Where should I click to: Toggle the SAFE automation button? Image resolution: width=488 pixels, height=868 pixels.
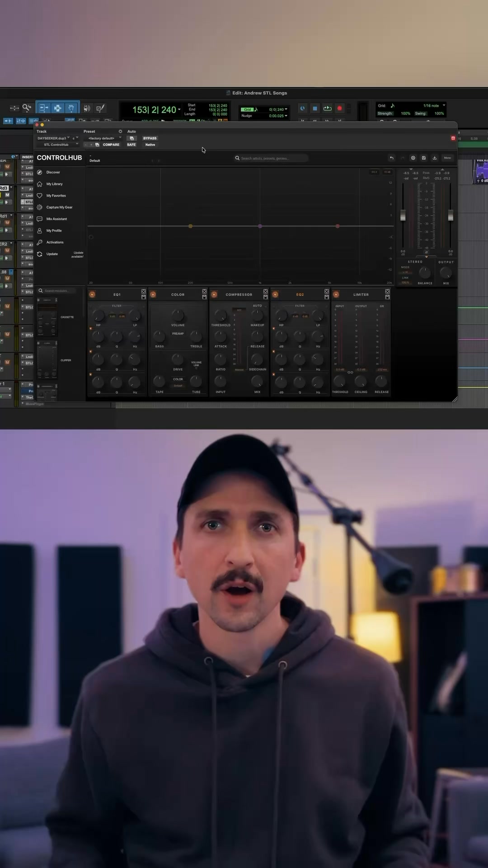[x=131, y=145]
